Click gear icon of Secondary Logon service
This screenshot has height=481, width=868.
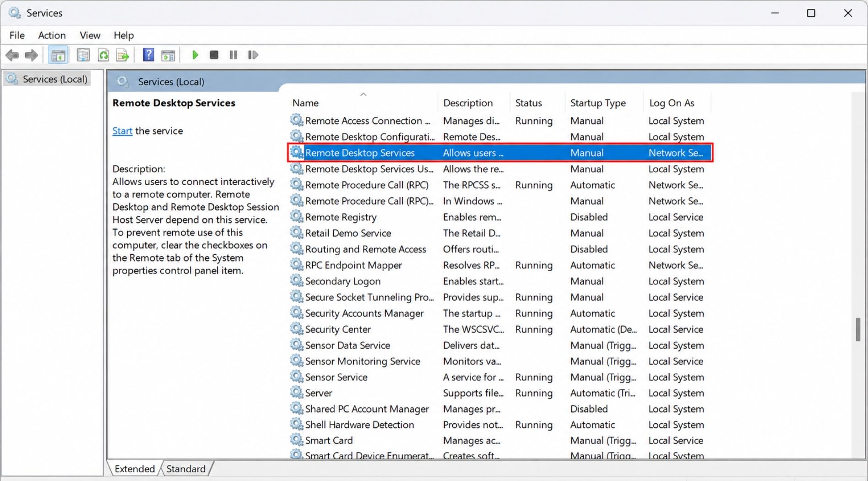pos(297,280)
